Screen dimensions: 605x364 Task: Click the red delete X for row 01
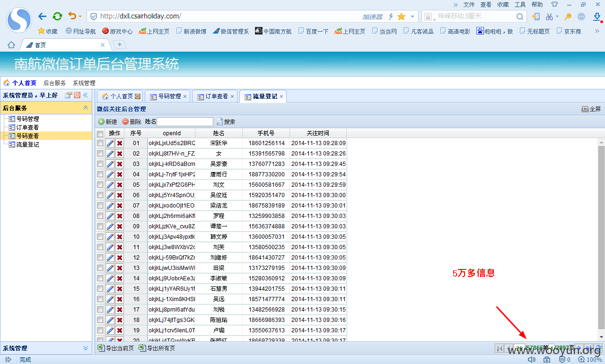click(x=120, y=143)
